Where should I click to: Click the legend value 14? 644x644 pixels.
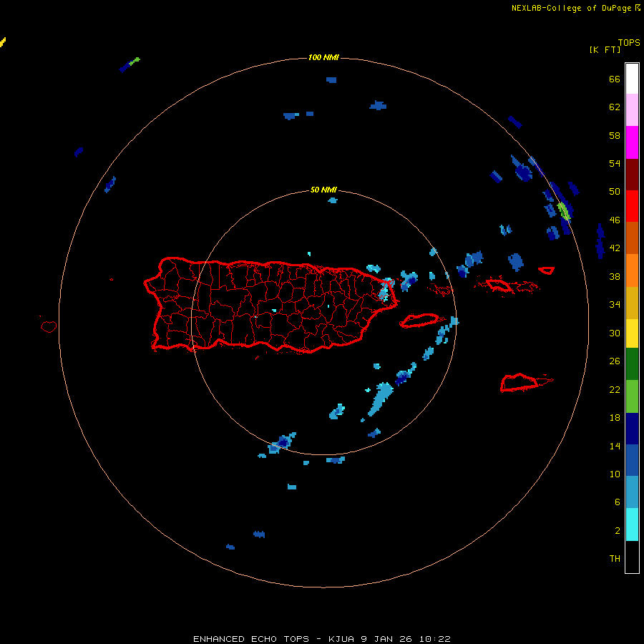point(615,446)
